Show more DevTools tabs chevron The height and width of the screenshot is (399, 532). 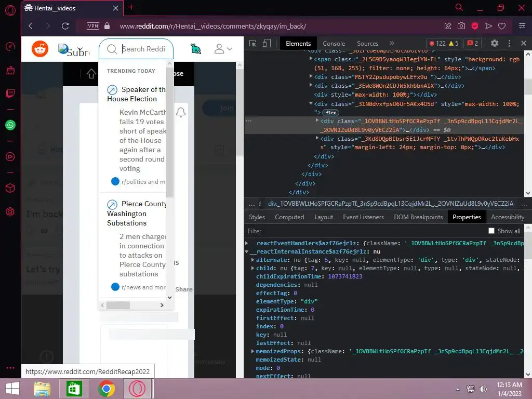392,43
